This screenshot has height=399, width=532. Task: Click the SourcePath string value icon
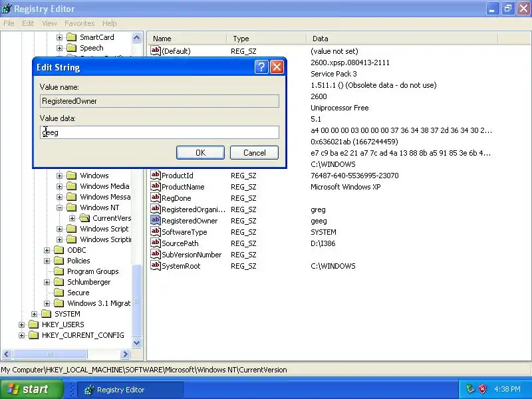point(156,243)
